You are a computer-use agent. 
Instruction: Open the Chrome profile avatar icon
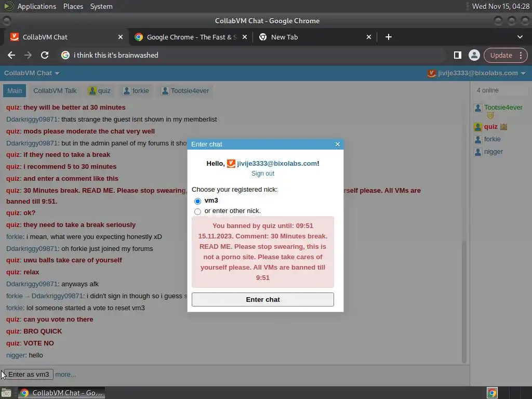[474, 55]
